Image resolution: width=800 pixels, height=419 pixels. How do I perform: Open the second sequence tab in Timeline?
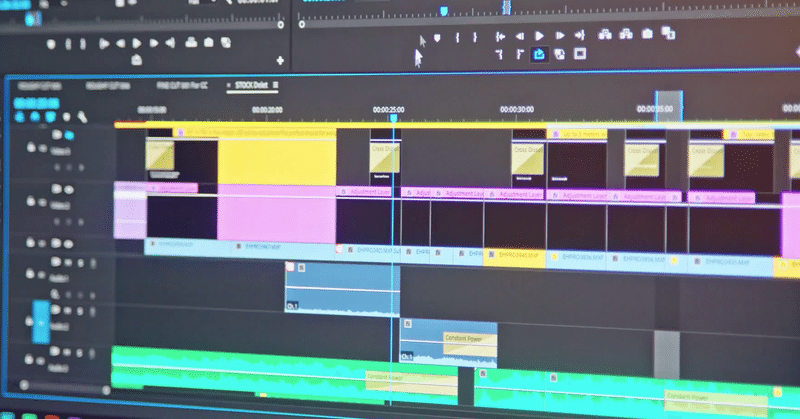pyautogui.click(x=108, y=86)
